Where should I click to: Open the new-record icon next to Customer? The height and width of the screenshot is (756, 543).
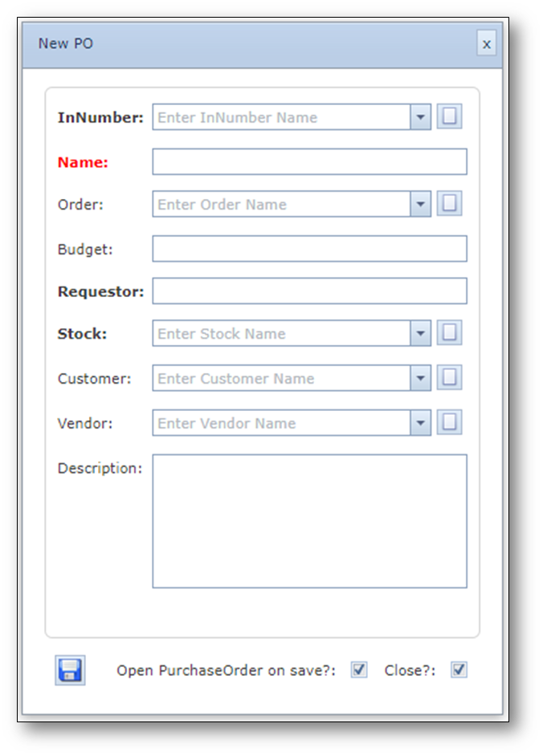click(x=449, y=377)
